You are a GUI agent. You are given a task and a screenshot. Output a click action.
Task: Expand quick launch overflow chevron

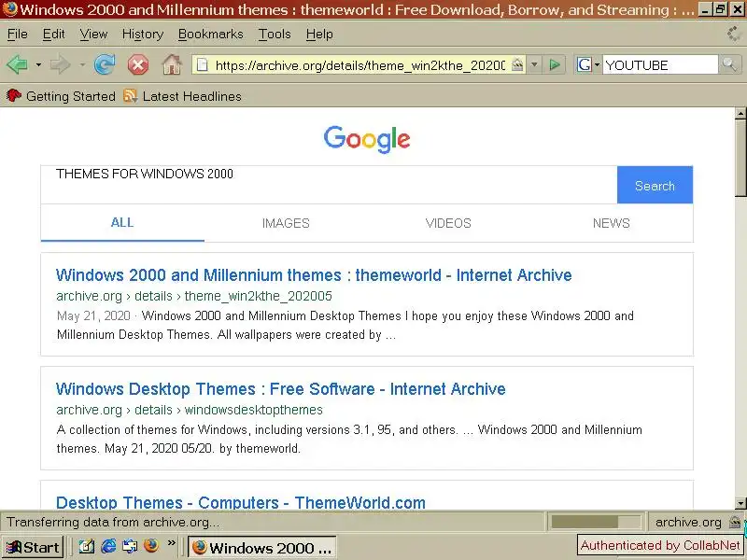click(x=172, y=543)
